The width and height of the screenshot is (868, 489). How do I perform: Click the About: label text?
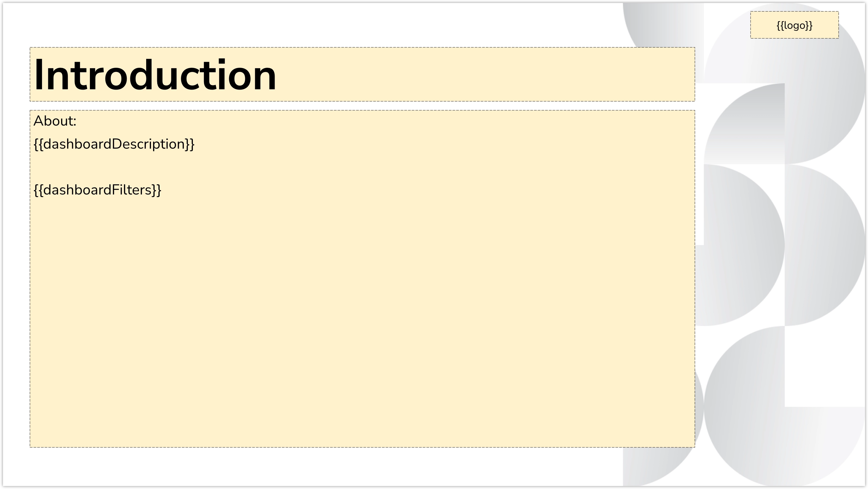click(x=55, y=121)
